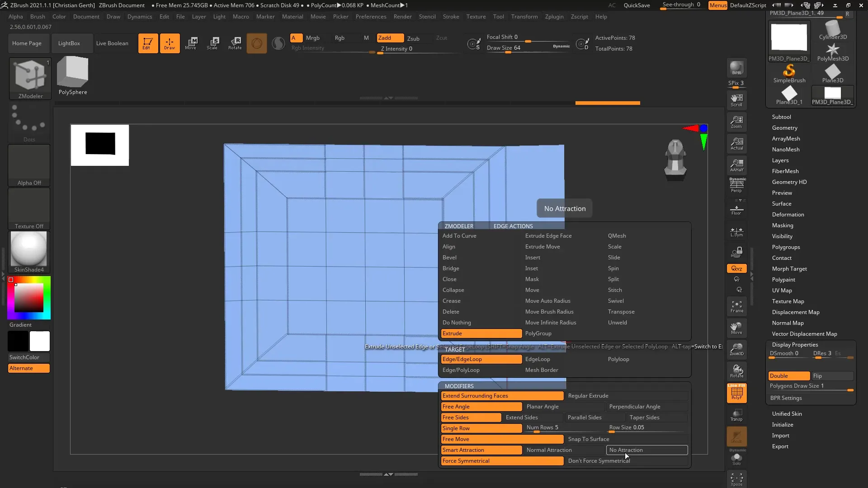The height and width of the screenshot is (488, 868).
Task: Click the Scroll navigation icon
Action: coord(736,100)
